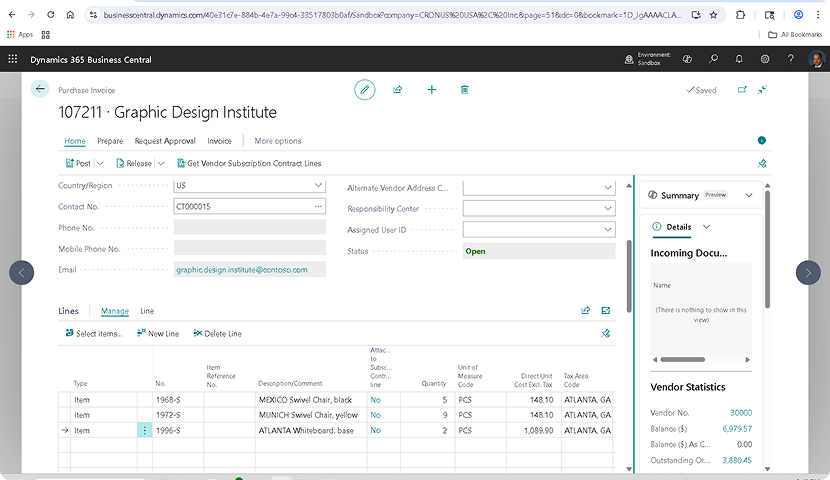Screen dimensions: 830x480
Task: Open the page in a new window
Action: (742, 89)
